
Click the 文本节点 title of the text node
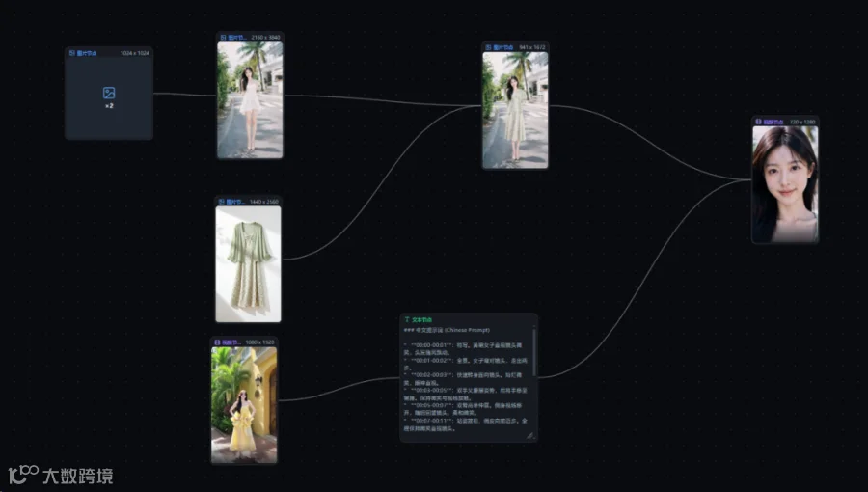pyautogui.click(x=421, y=320)
